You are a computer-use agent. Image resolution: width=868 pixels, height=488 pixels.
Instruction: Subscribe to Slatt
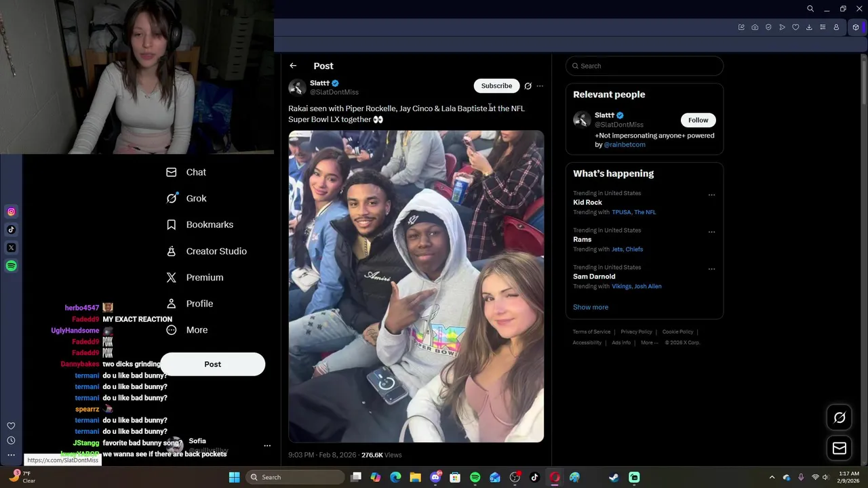(496, 86)
